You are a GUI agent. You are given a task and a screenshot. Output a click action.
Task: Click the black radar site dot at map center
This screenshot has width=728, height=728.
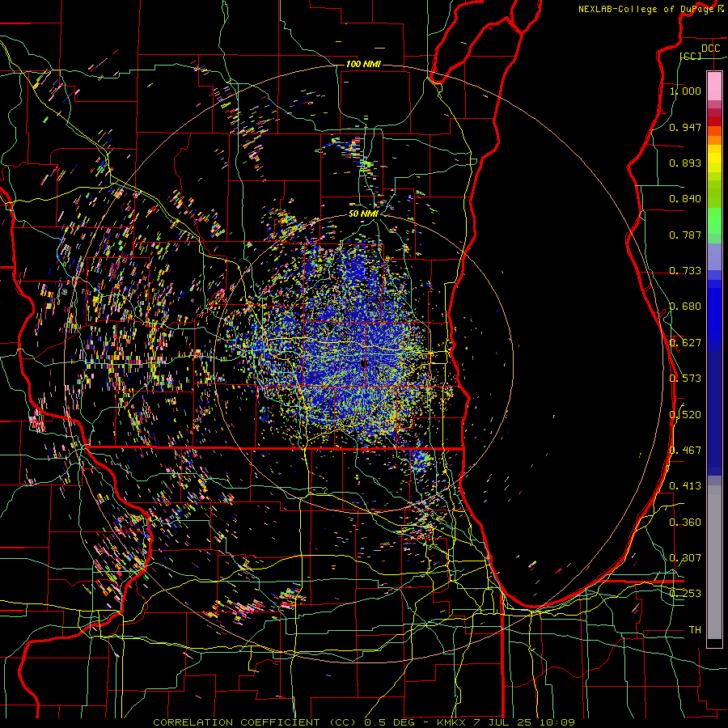click(363, 363)
